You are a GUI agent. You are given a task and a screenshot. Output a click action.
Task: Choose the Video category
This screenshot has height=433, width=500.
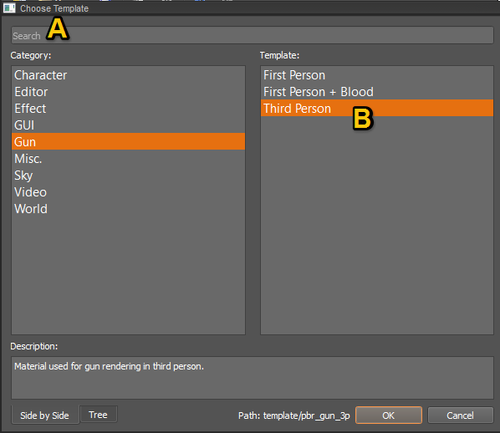click(128, 192)
